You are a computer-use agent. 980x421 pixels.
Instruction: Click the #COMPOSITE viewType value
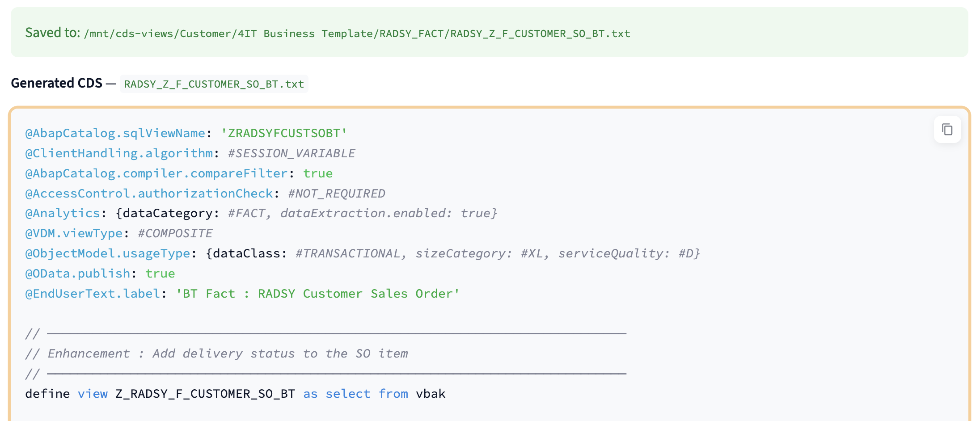click(174, 233)
